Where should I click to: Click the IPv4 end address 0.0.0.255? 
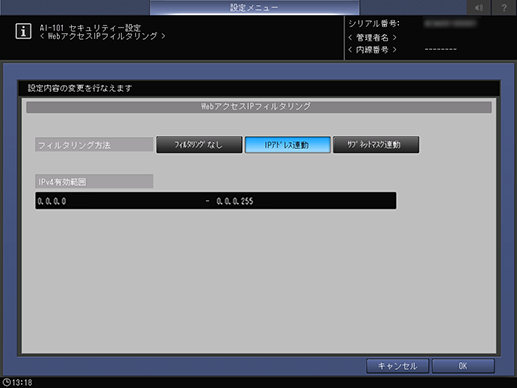(235, 201)
